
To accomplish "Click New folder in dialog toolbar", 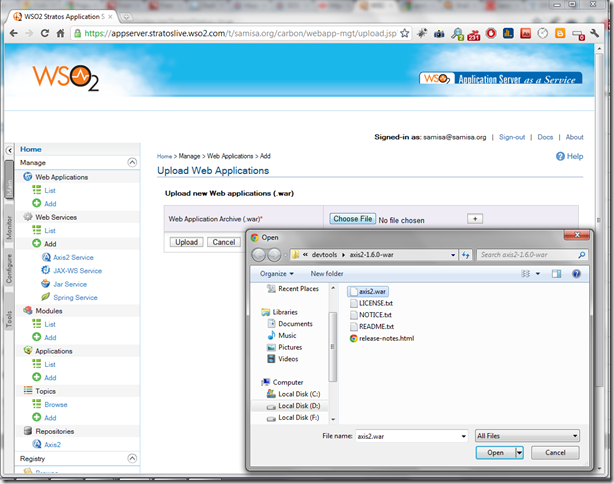I will point(327,274).
